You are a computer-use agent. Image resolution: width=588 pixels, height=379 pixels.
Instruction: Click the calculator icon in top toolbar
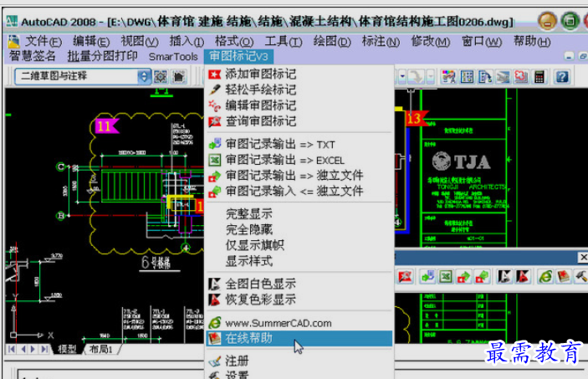click(x=540, y=76)
